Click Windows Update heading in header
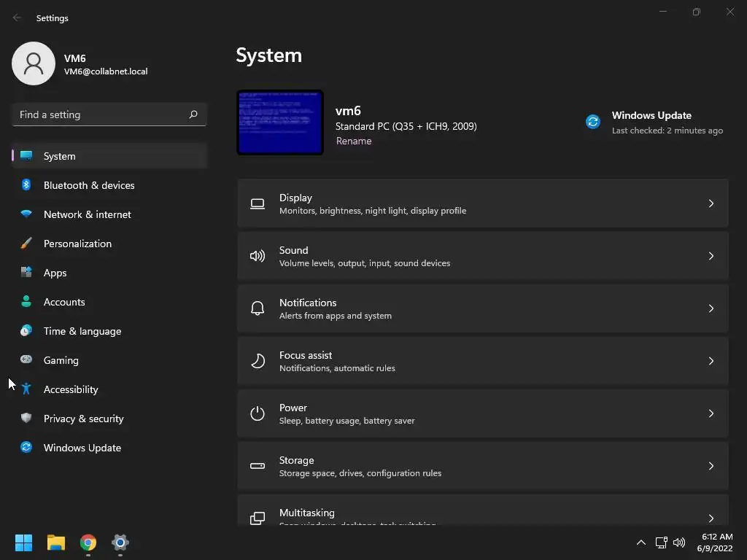 click(651, 115)
